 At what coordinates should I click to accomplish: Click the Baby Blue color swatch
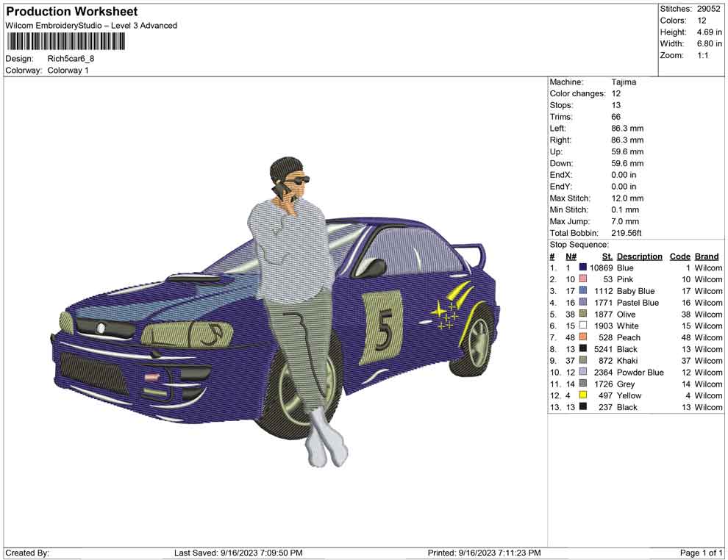(x=582, y=290)
